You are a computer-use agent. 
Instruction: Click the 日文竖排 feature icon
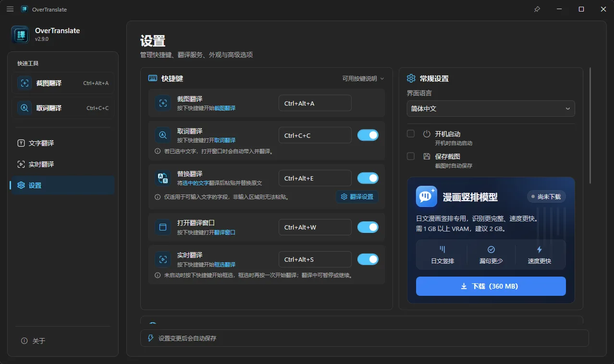[x=442, y=250]
